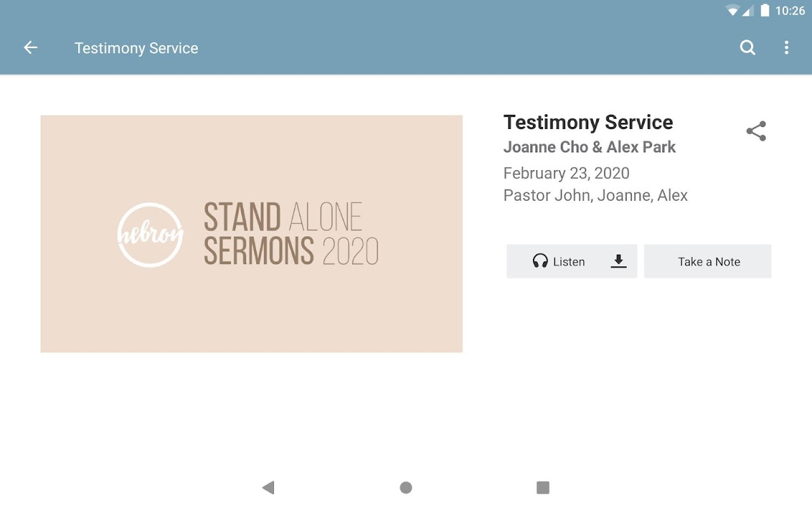Tap the bold Testimony Service sermon title

tap(588, 122)
